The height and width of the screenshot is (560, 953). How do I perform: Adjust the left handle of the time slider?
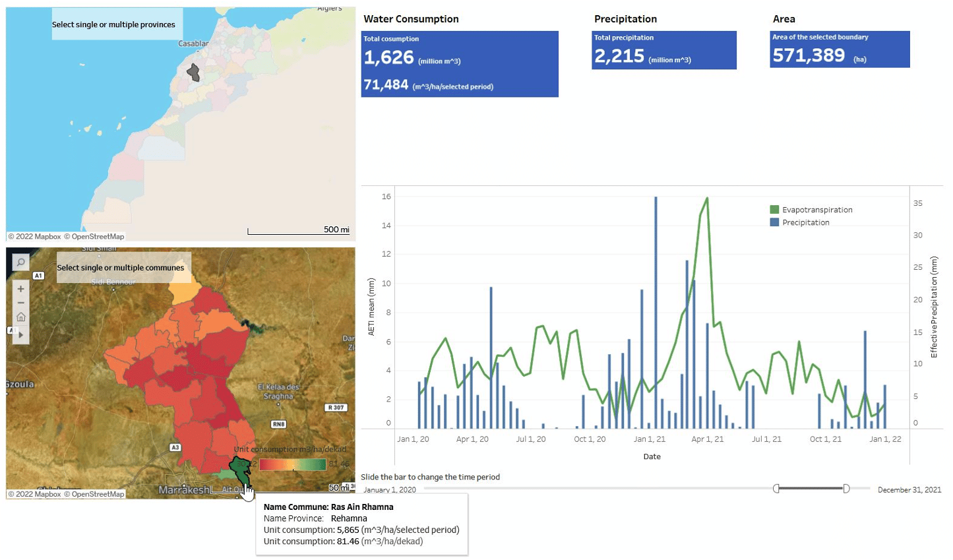pyautogui.click(x=776, y=489)
